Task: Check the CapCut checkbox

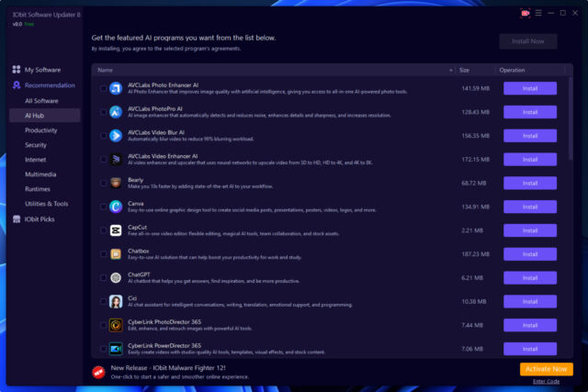Action: tap(103, 230)
